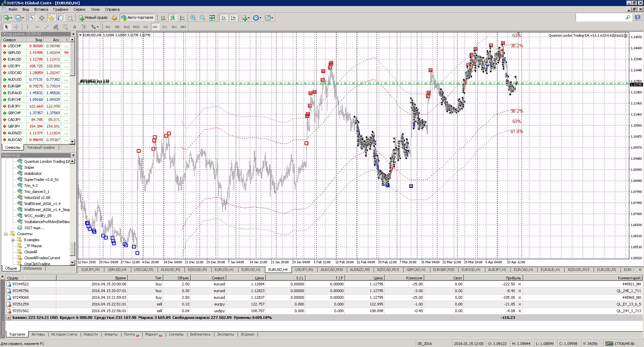The image size is (644, 347).
Task: Select the WOC_modify_05 expert advisor
Action: (38, 216)
